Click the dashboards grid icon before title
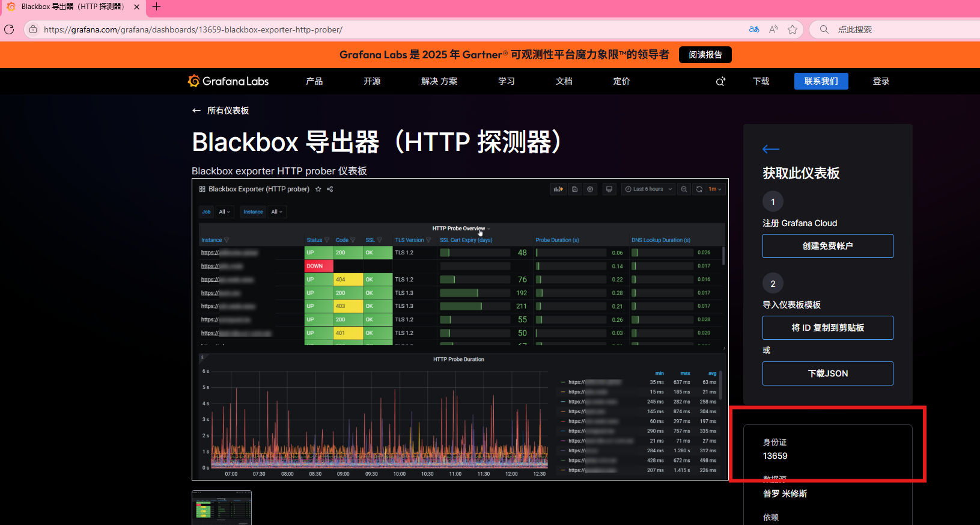The height and width of the screenshot is (525, 980). 202,189
